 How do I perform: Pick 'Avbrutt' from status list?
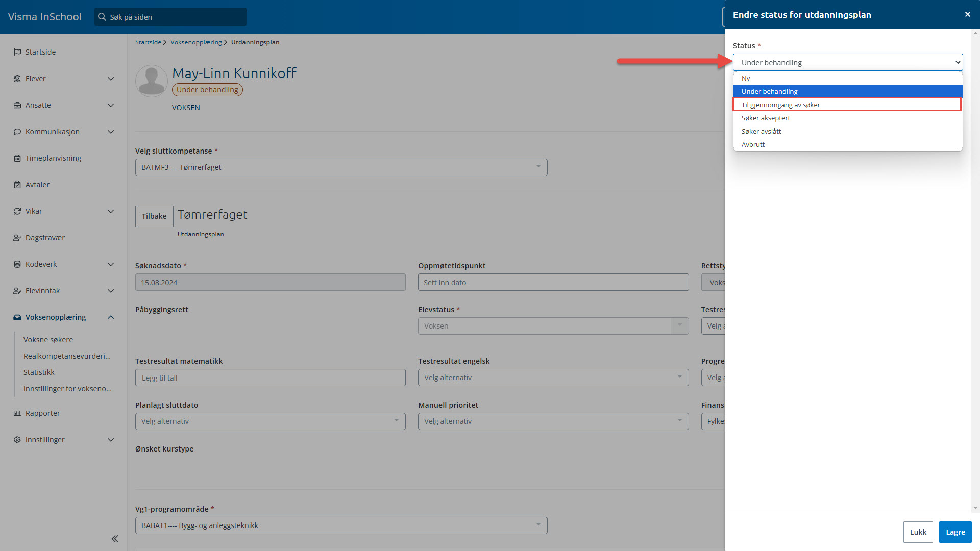tap(753, 144)
